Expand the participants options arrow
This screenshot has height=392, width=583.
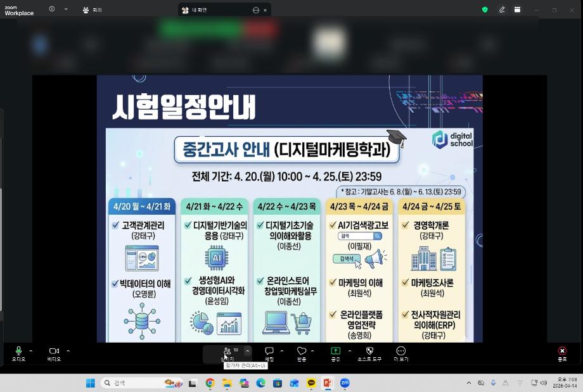pos(248,351)
